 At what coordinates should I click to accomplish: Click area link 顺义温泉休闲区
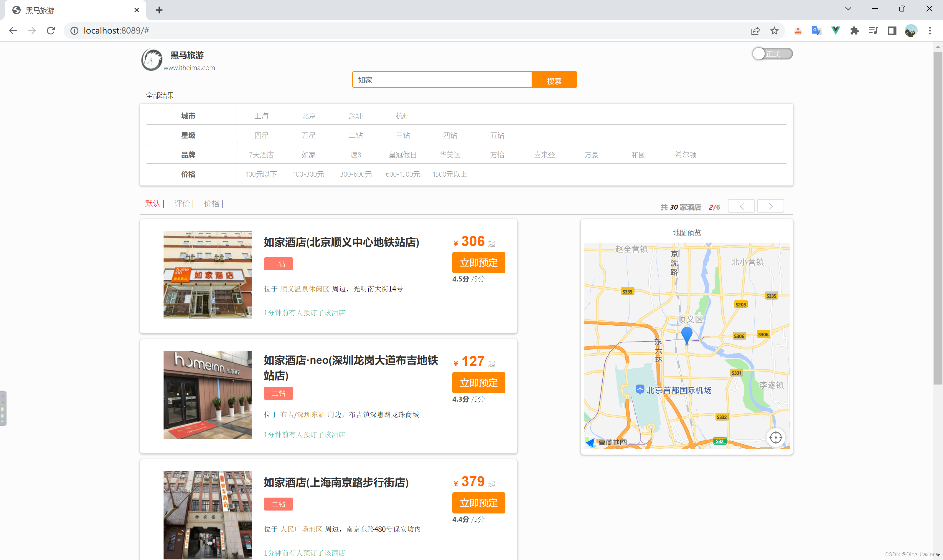coord(304,289)
